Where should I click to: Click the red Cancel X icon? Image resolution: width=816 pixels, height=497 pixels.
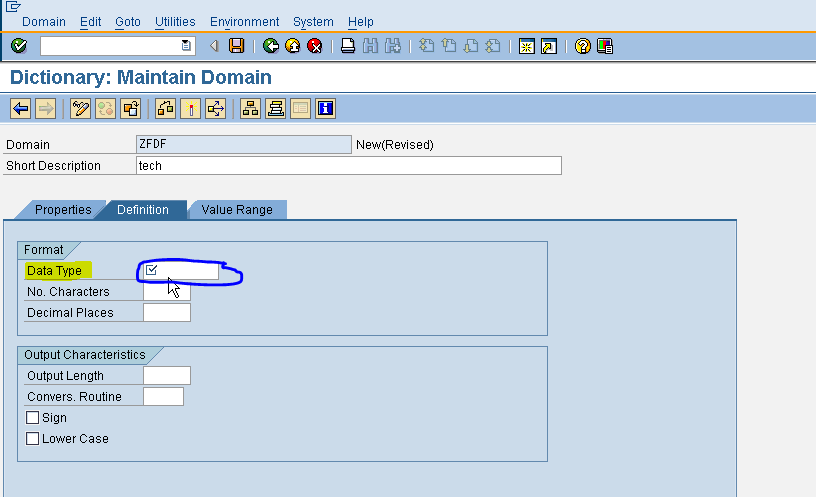point(315,46)
